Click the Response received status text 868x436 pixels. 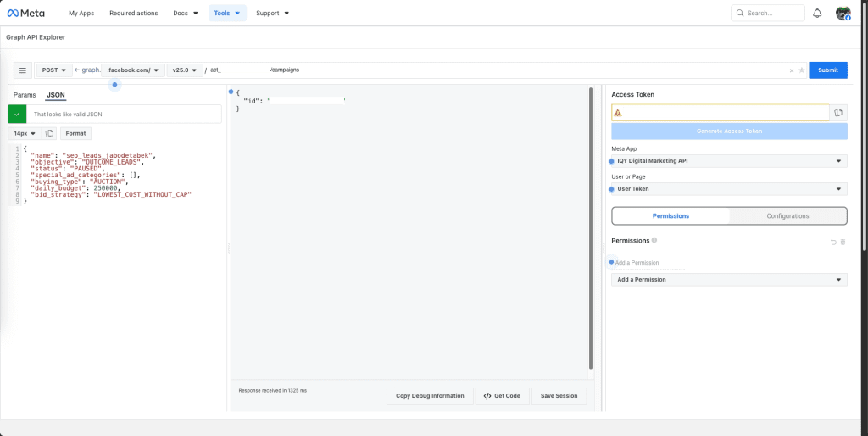[x=272, y=390]
